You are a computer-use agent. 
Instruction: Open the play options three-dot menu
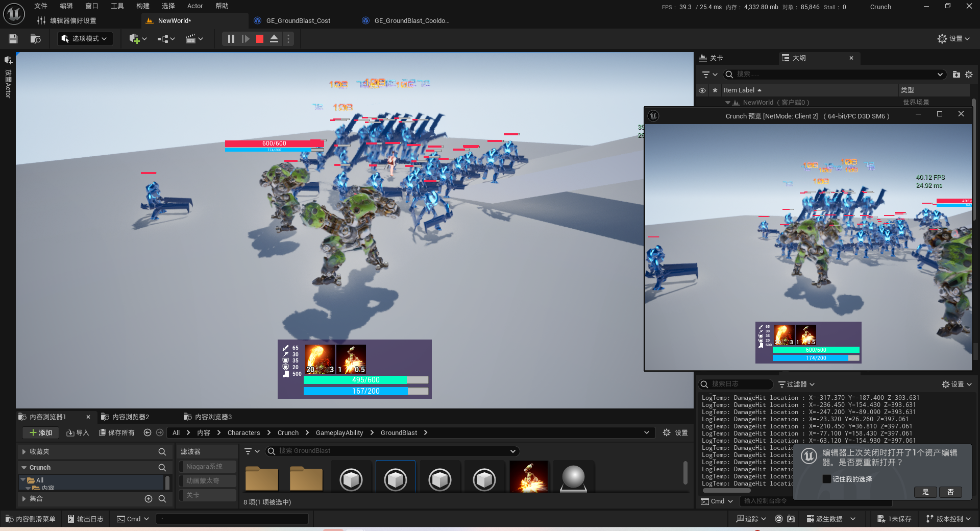point(288,39)
